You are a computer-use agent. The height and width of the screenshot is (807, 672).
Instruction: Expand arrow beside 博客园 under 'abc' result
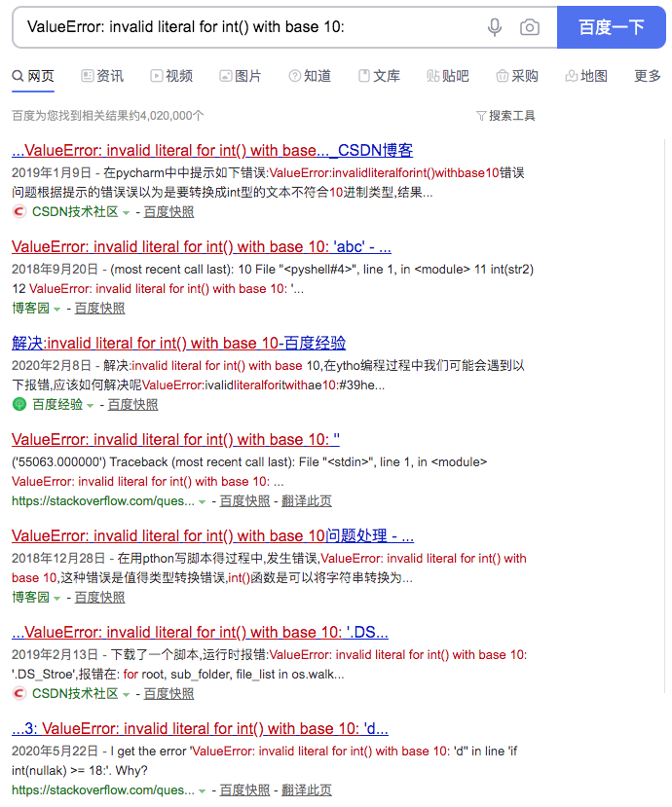57,310
